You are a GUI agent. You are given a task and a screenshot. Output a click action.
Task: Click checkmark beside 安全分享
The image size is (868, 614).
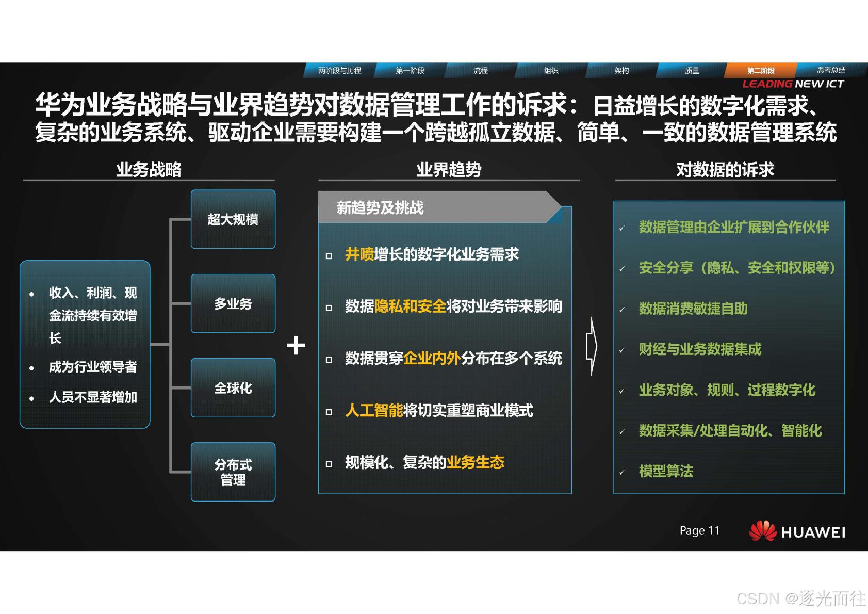click(x=622, y=269)
